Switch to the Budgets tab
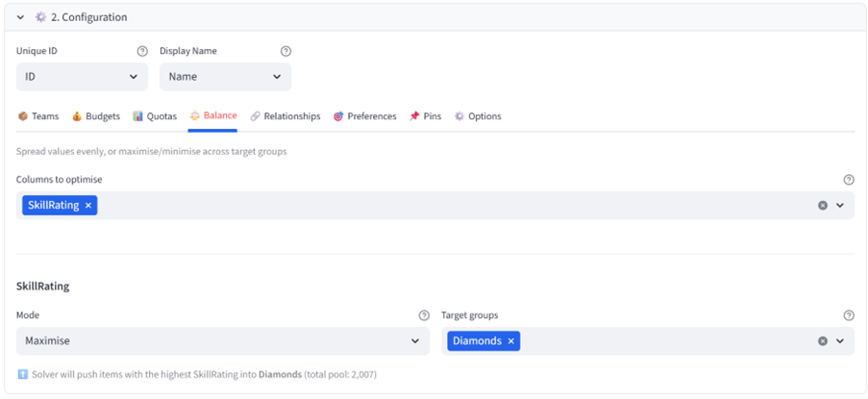Viewport: 868px width, 399px height. coord(96,116)
